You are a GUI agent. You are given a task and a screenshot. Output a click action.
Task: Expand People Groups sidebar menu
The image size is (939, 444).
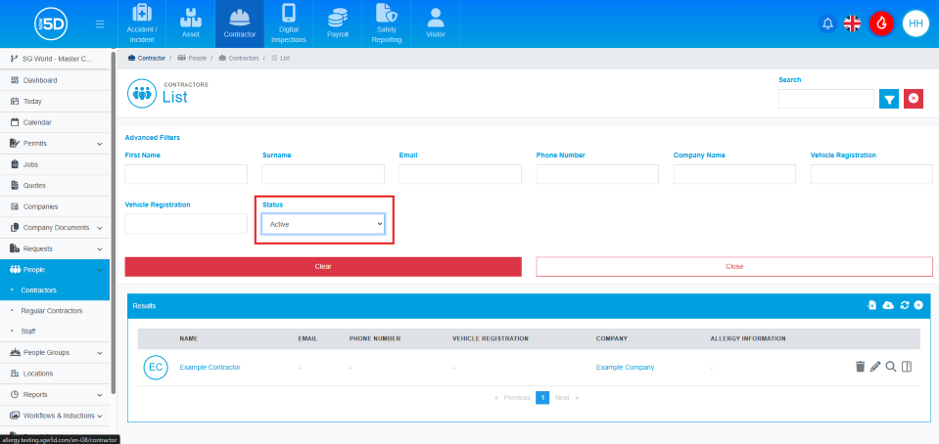click(55, 352)
